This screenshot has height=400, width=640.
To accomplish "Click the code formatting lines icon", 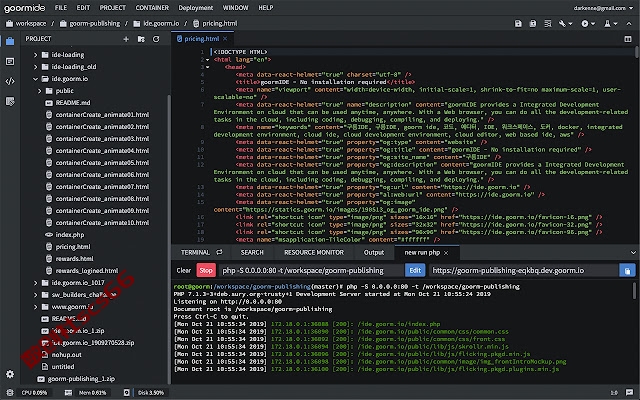I will (x=548, y=24).
